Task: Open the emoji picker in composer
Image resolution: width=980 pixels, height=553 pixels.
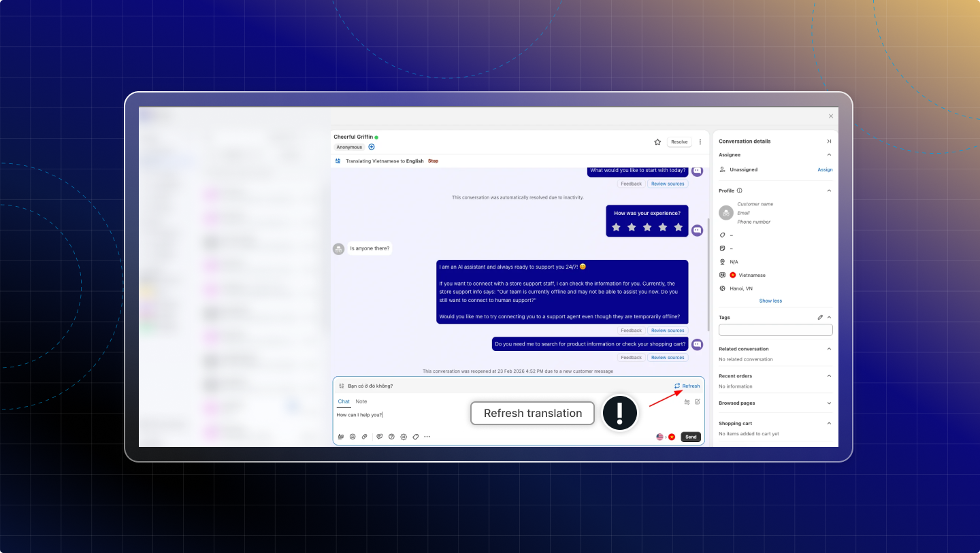Action: [x=353, y=437]
